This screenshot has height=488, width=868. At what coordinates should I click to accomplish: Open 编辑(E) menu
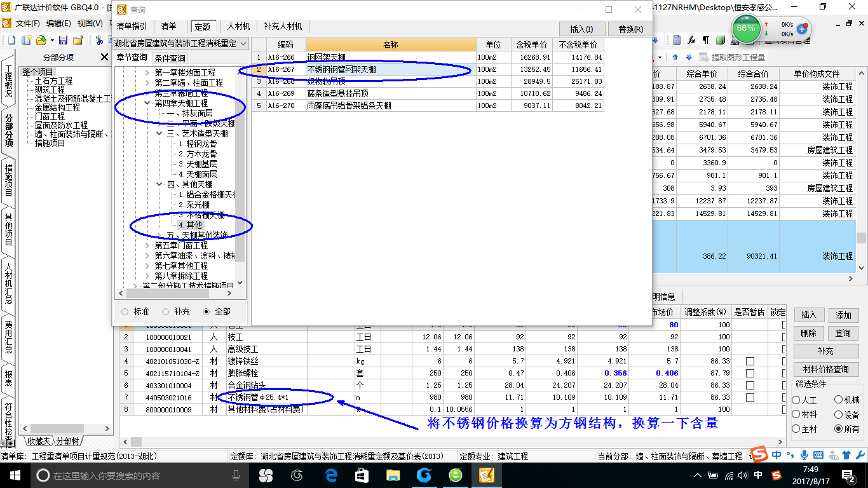pos(58,24)
